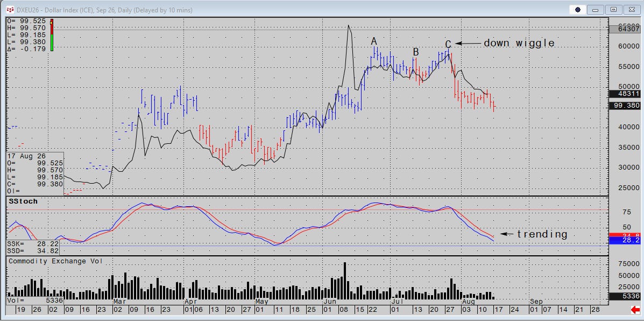
Task: Click the Jul label on date axis
Action: pyautogui.click(x=397, y=301)
